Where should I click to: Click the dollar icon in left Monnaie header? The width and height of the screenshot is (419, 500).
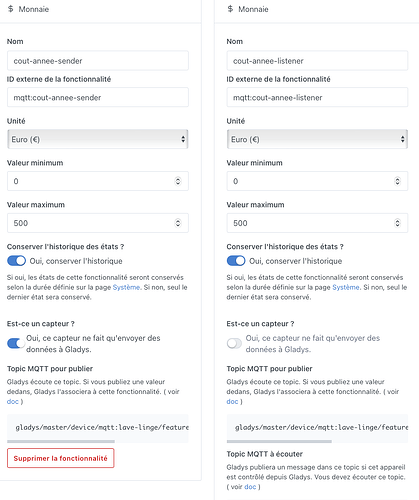click(11, 9)
